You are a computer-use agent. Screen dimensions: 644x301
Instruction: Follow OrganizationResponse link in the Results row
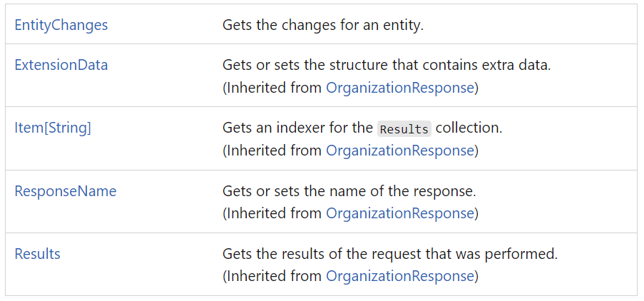click(400, 276)
